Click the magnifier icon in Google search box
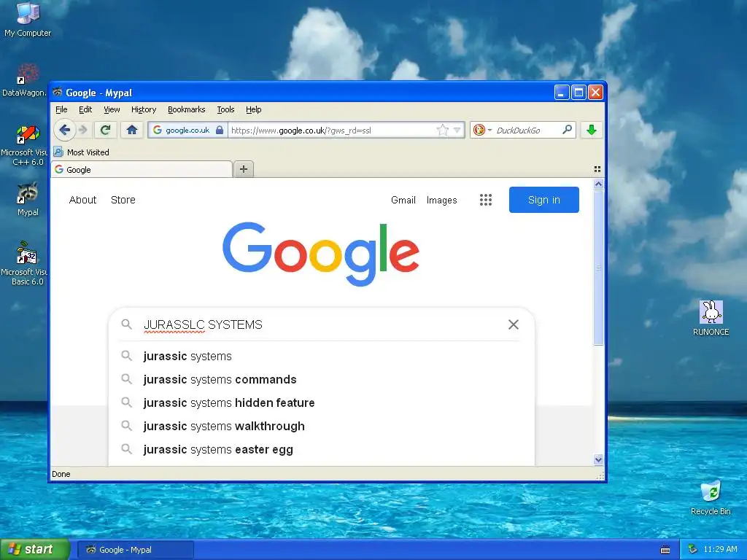The height and width of the screenshot is (560, 747). [x=126, y=324]
